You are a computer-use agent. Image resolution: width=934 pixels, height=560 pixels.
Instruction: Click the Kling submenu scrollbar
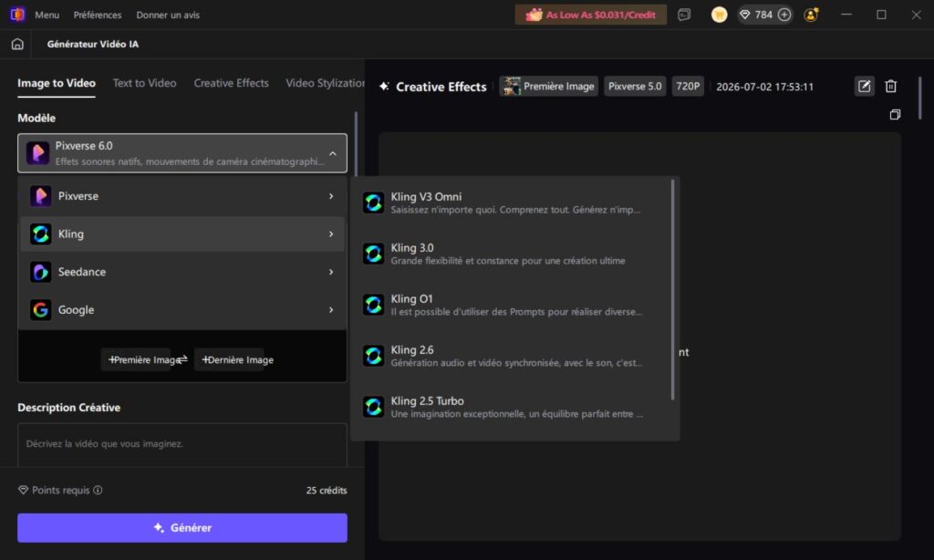click(x=672, y=289)
